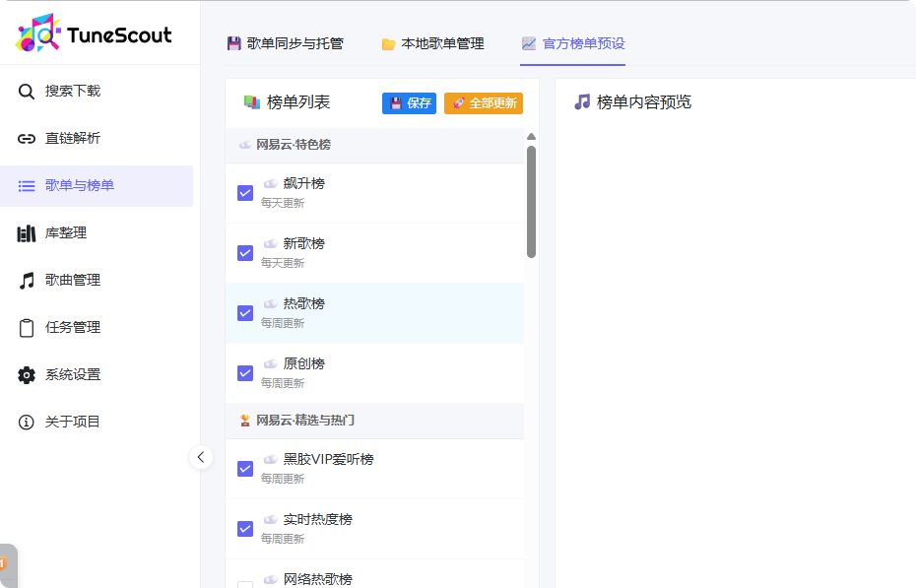Uncheck the 飙升榜 chart
The width and height of the screenshot is (916, 588).
tap(245, 193)
